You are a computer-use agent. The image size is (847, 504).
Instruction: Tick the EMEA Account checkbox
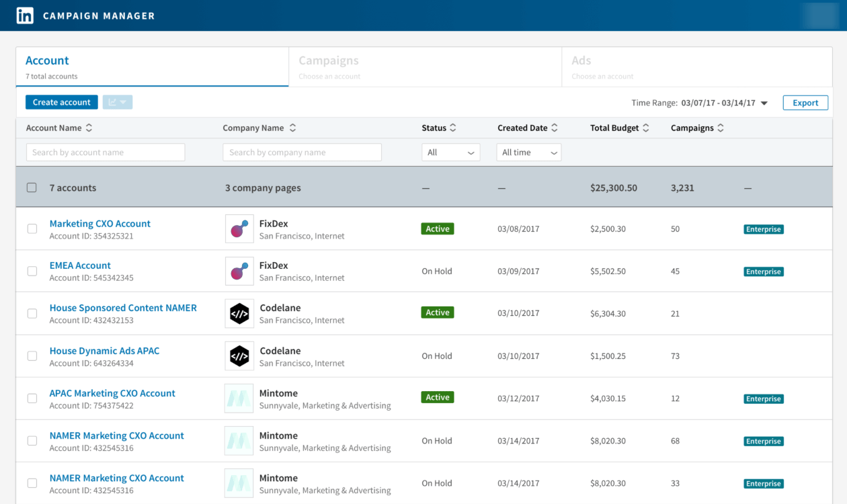pos(32,271)
